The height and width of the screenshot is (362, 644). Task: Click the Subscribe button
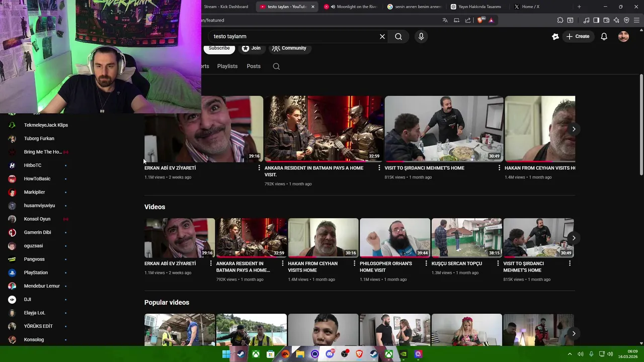(219, 48)
